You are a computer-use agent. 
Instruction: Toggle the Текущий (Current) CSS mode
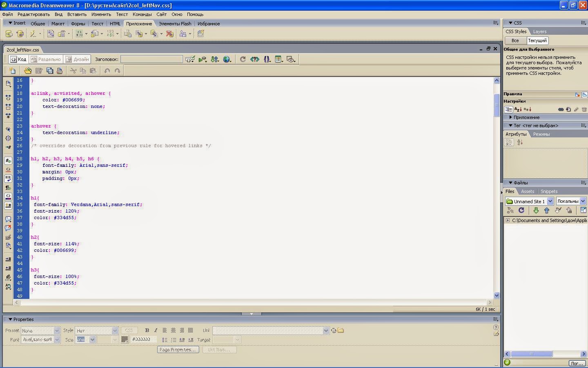coord(537,40)
